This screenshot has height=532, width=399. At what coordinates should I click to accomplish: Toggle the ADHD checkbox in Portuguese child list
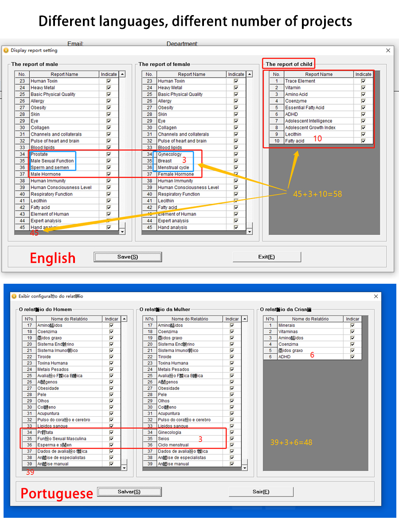tap(352, 356)
